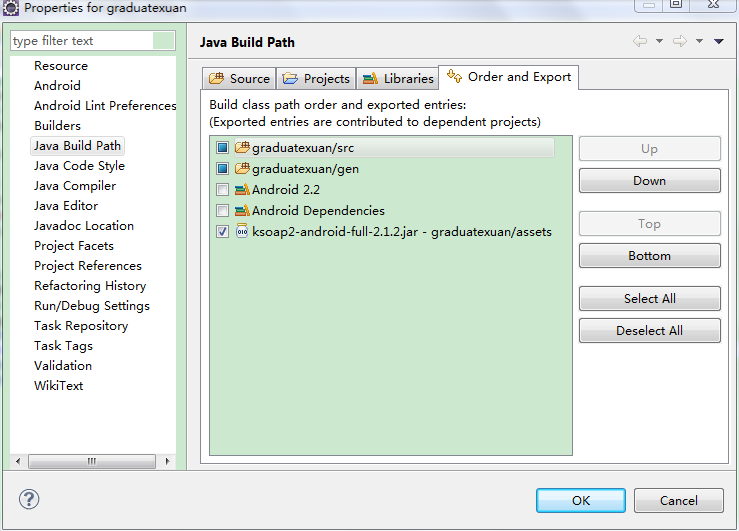Open Run/Debug Settings page
The width and height of the screenshot is (739, 531).
92,306
